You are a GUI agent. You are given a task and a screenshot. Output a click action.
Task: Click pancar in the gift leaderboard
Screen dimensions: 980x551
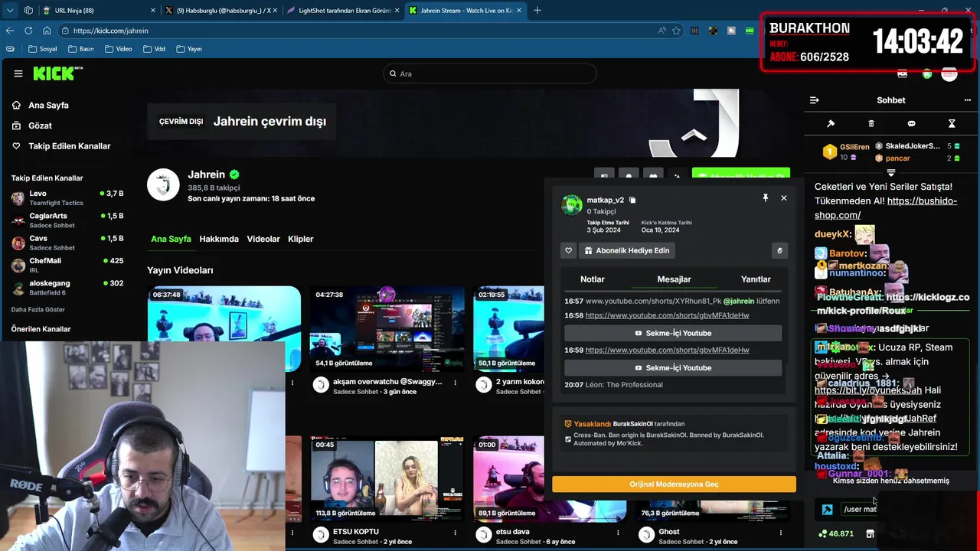pos(898,158)
